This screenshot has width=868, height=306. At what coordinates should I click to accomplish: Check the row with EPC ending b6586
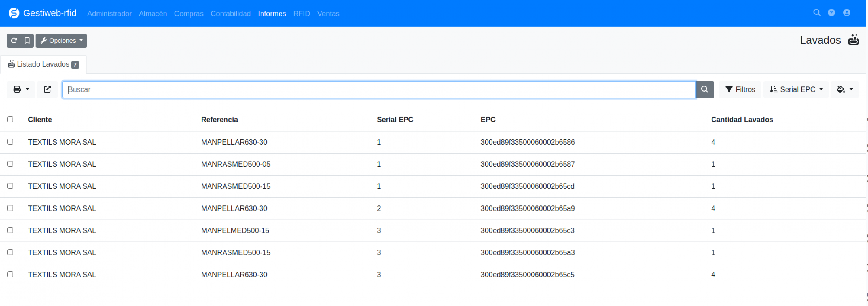(x=10, y=142)
